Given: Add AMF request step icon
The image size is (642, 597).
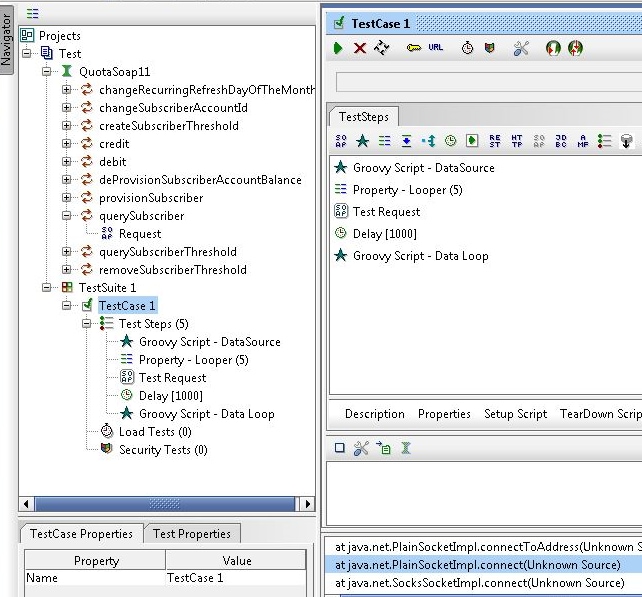Looking at the screenshot, I should pyautogui.click(x=583, y=141).
